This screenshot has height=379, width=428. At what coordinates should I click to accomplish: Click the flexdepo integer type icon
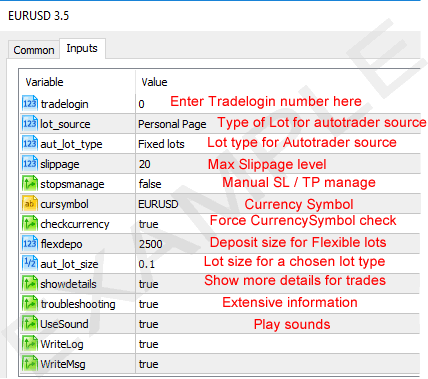point(30,244)
